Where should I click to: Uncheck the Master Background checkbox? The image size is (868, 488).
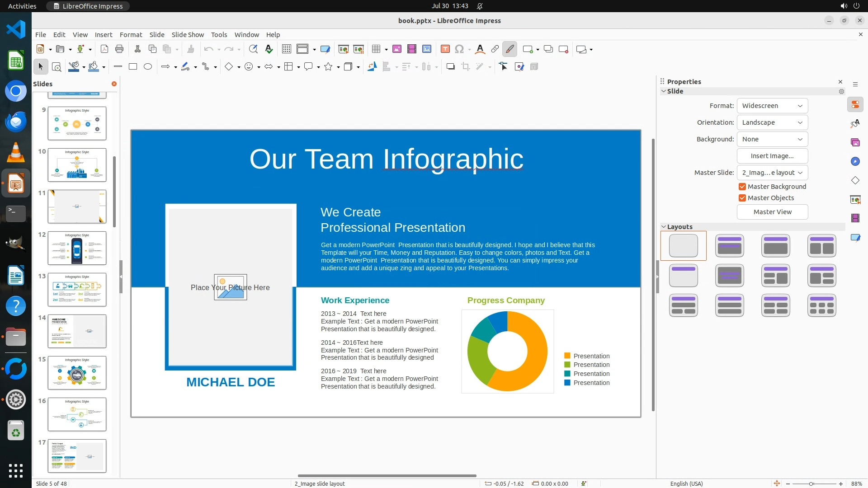[742, 187]
